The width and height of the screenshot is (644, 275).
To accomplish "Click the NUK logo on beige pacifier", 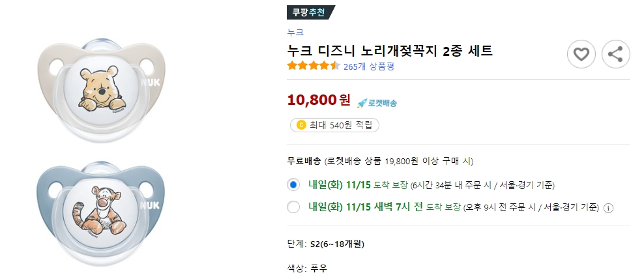I will 149,83.
